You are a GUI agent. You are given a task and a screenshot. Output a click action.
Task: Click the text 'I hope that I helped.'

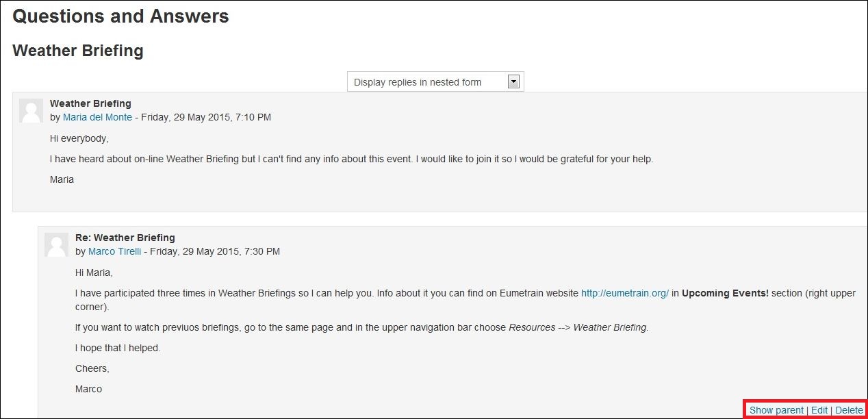tap(118, 348)
